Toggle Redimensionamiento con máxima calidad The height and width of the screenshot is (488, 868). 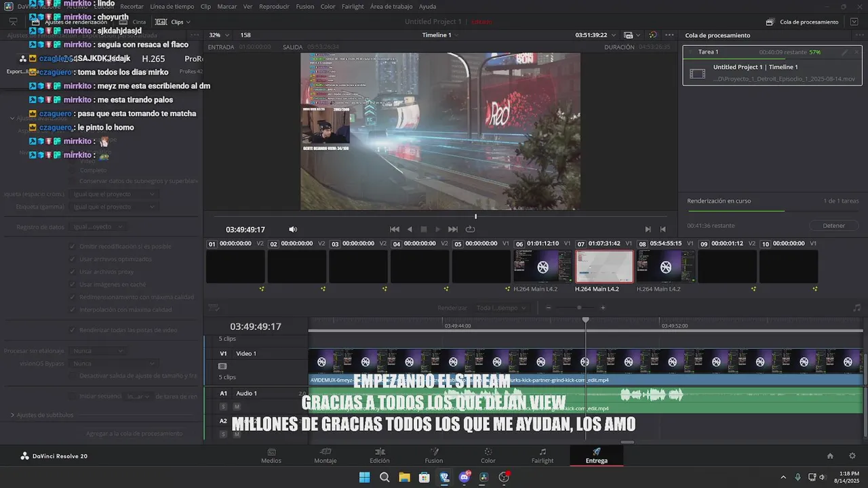(73, 297)
